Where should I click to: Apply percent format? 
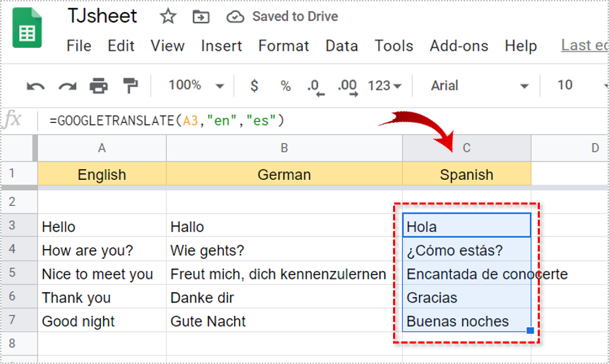pyautogui.click(x=286, y=86)
